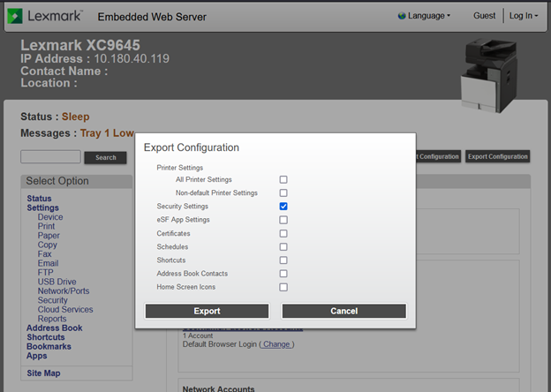Click the Site Map link
This screenshot has width=551, height=392.
pos(43,373)
